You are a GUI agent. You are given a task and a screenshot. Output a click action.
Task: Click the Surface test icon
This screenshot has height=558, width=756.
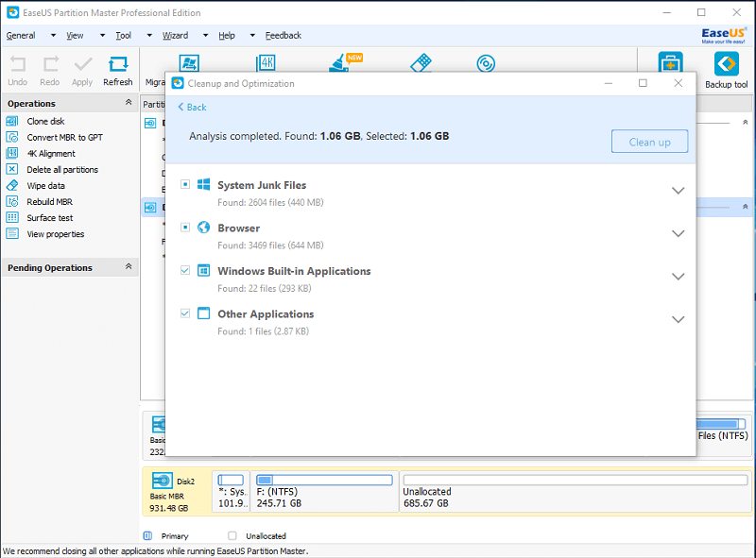(x=12, y=217)
